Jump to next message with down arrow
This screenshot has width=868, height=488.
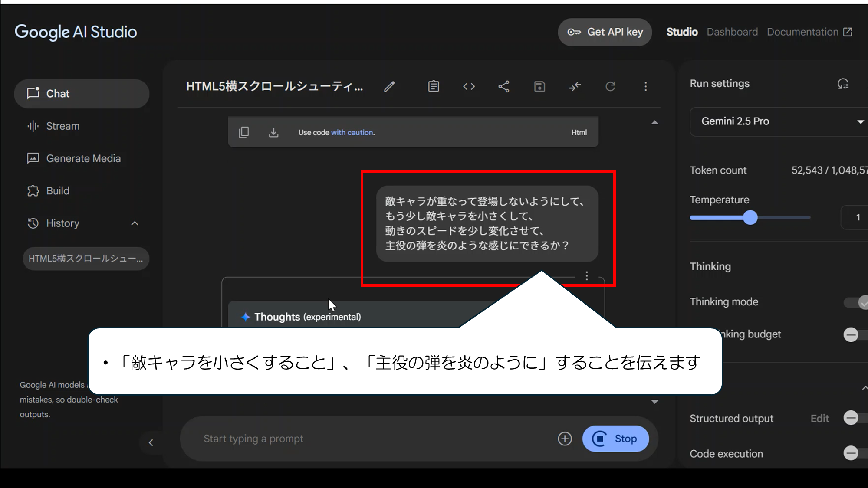click(654, 402)
